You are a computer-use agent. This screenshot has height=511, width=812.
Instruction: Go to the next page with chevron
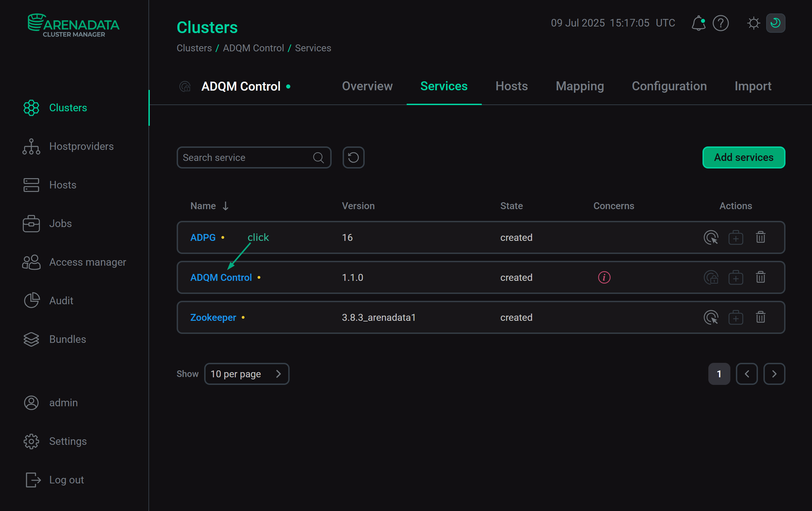pos(774,374)
